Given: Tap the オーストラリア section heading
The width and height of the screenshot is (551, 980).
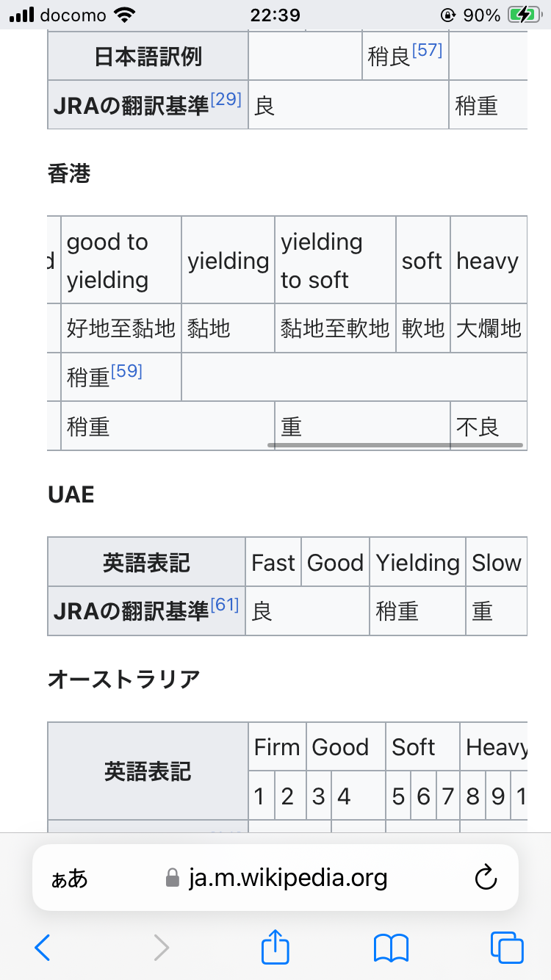Looking at the screenshot, I should [x=123, y=680].
